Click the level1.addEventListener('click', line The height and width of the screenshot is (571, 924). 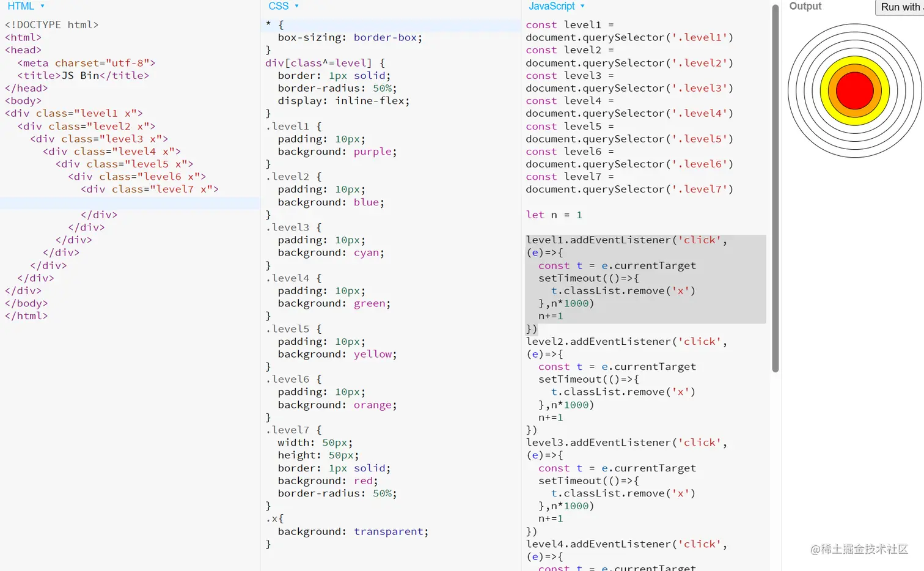tap(627, 240)
